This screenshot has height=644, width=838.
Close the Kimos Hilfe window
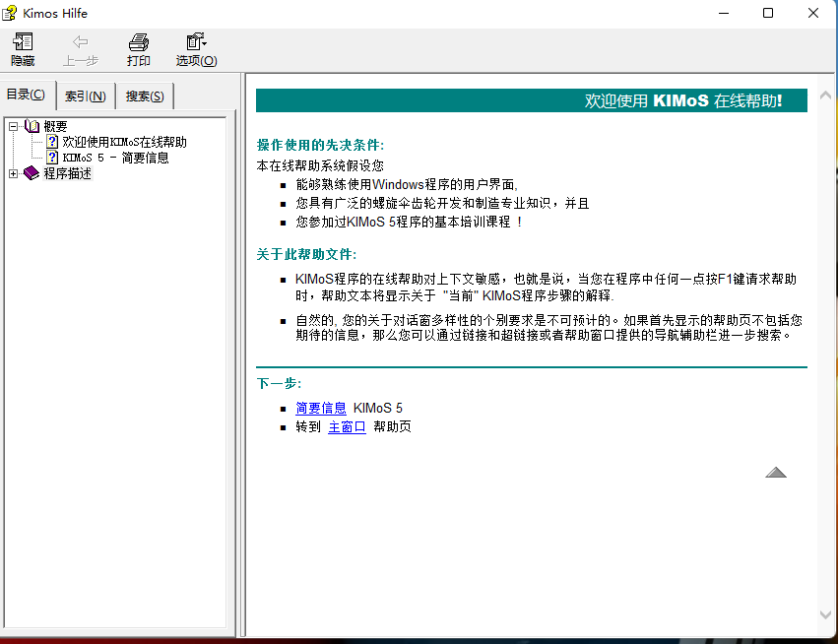coord(812,13)
